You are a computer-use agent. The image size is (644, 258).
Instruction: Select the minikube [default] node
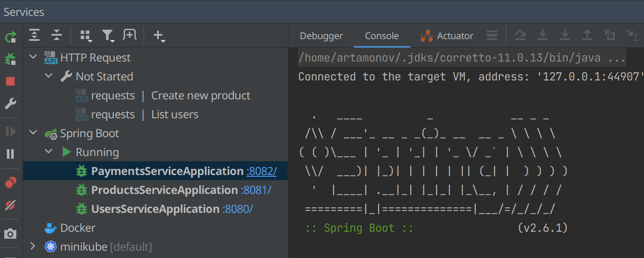click(x=106, y=247)
